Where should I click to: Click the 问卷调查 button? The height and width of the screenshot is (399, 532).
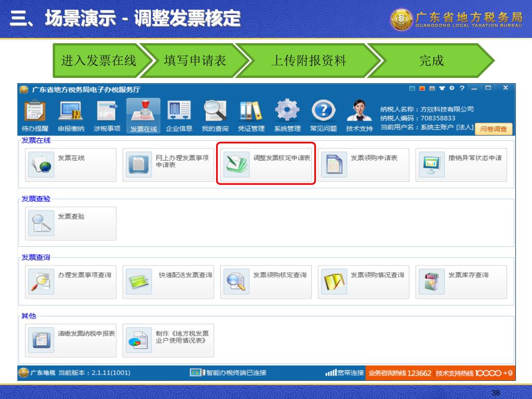click(494, 129)
